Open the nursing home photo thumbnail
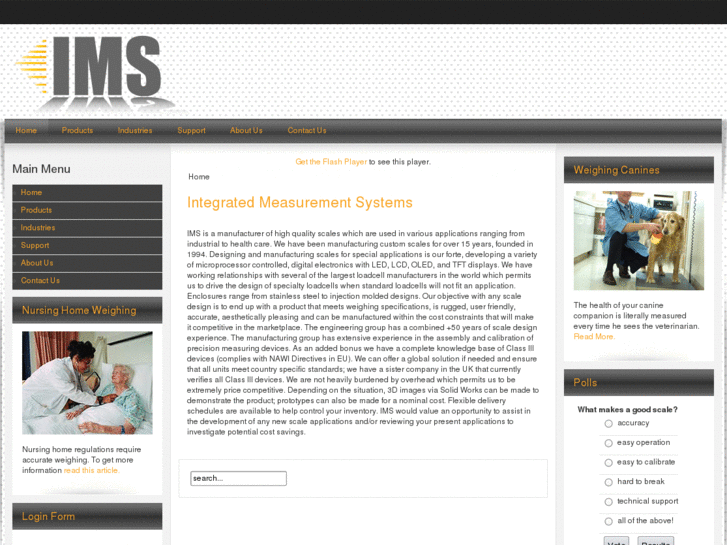The height and width of the screenshot is (545, 727). pyautogui.click(x=87, y=383)
